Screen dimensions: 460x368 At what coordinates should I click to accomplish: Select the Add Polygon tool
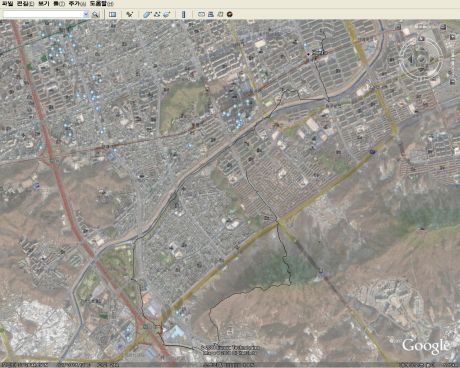(147, 14)
